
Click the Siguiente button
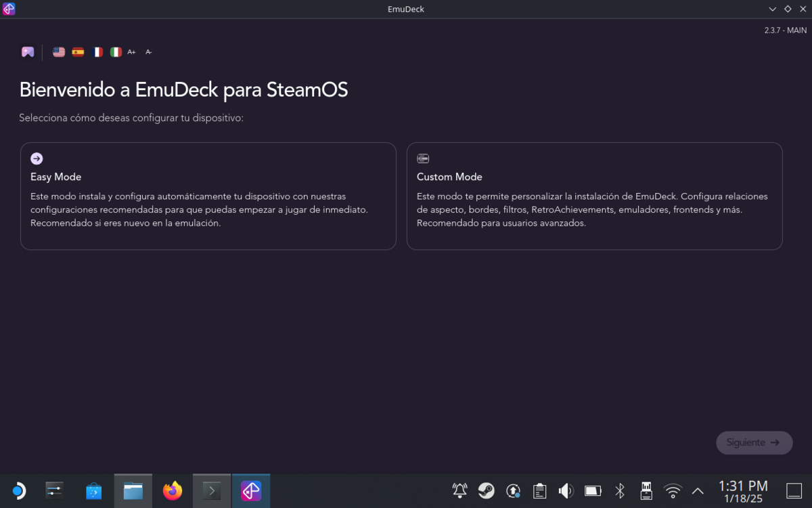(x=754, y=442)
